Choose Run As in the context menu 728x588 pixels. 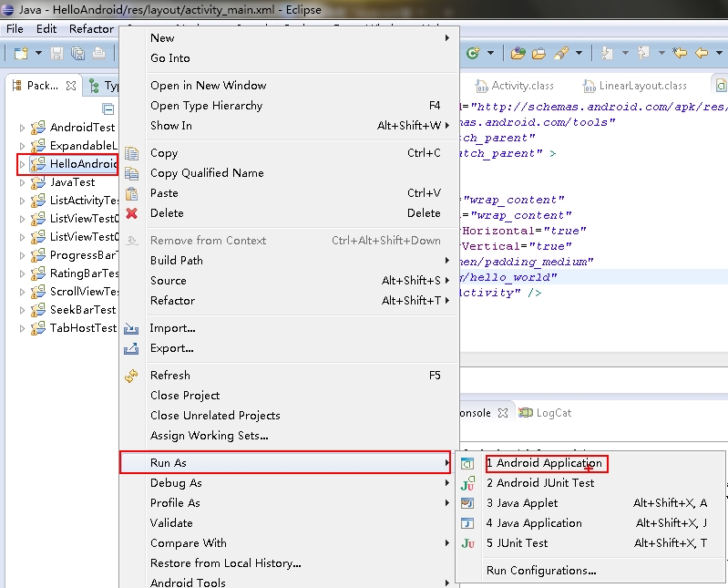pyautogui.click(x=168, y=463)
